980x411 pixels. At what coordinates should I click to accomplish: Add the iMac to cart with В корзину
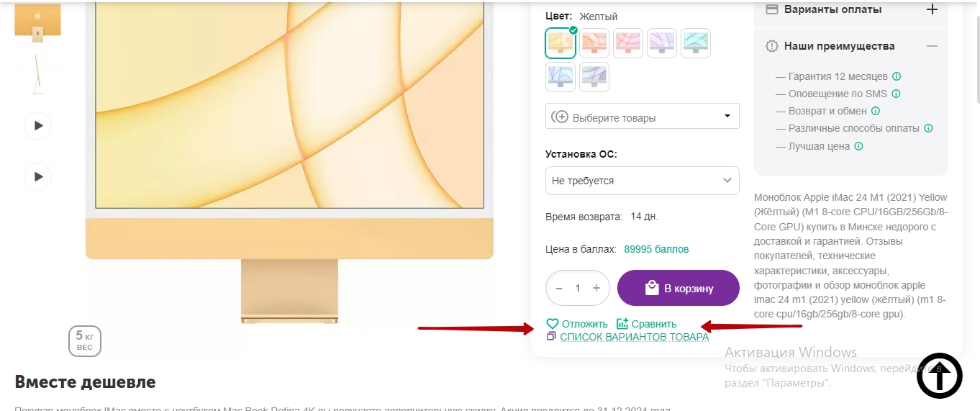[678, 289]
